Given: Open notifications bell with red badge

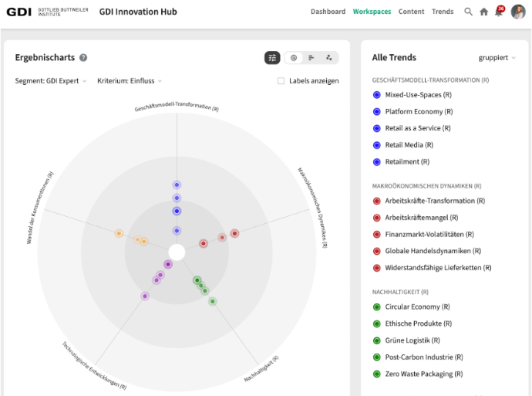Looking at the screenshot, I should [498, 12].
